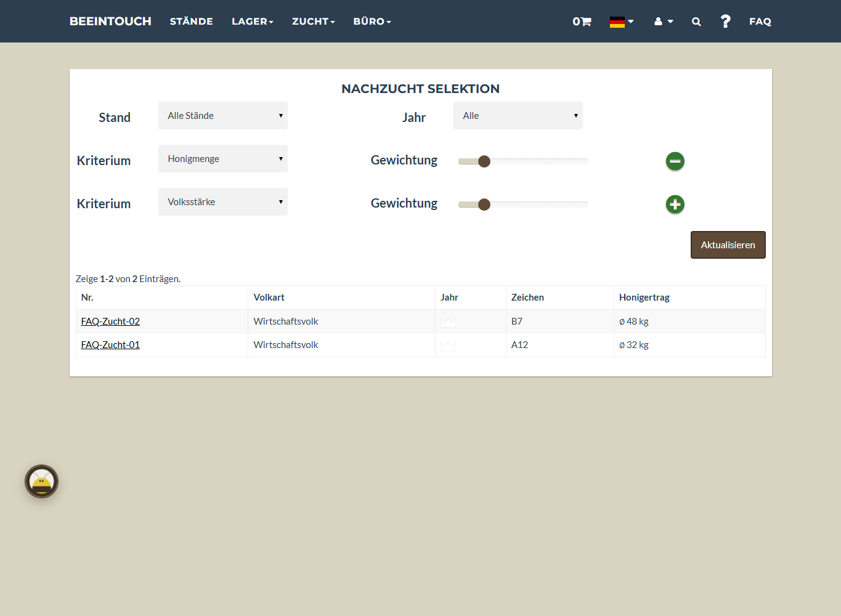Image resolution: width=841 pixels, height=616 pixels.
Task: Open the shopping cart icon
Action: [x=582, y=22]
